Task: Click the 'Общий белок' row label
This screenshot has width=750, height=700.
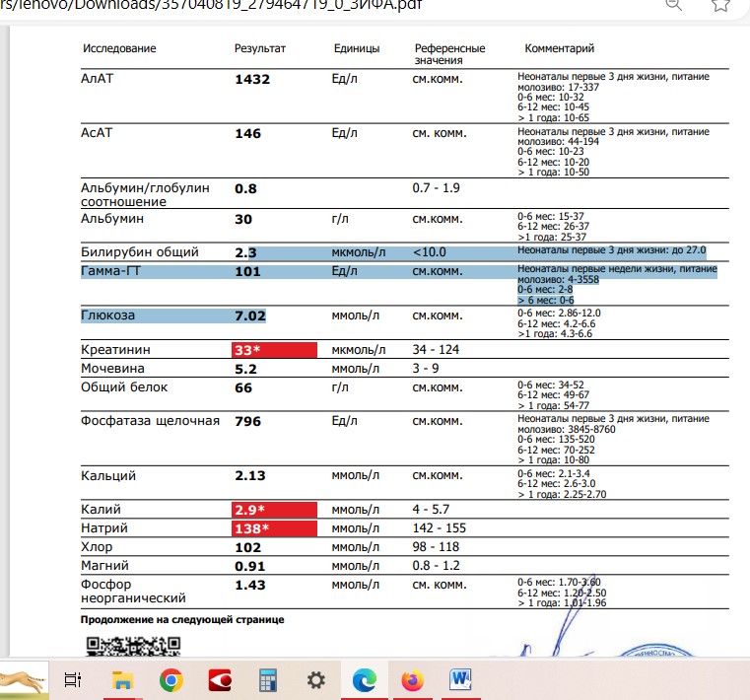Action: (124, 387)
